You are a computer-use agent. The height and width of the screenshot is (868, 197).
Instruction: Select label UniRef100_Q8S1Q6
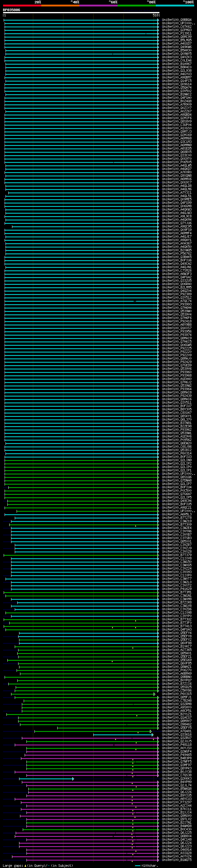[177, 477]
